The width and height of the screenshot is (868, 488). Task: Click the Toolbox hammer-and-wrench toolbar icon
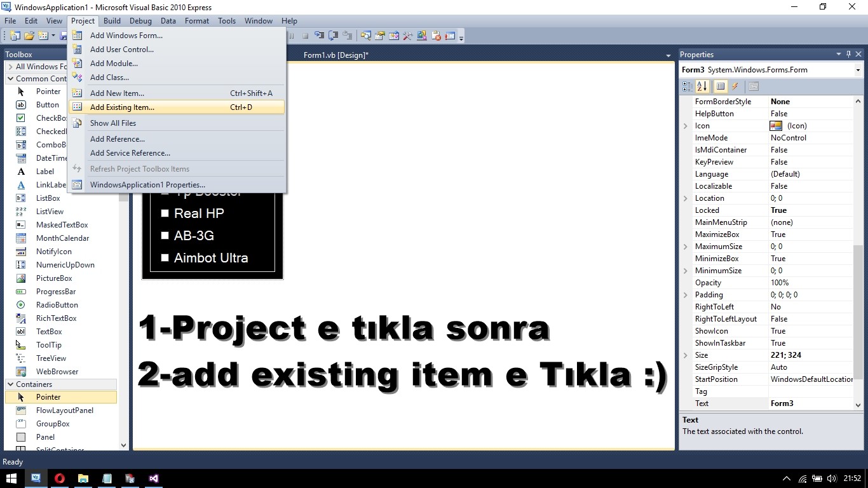tap(408, 36)
